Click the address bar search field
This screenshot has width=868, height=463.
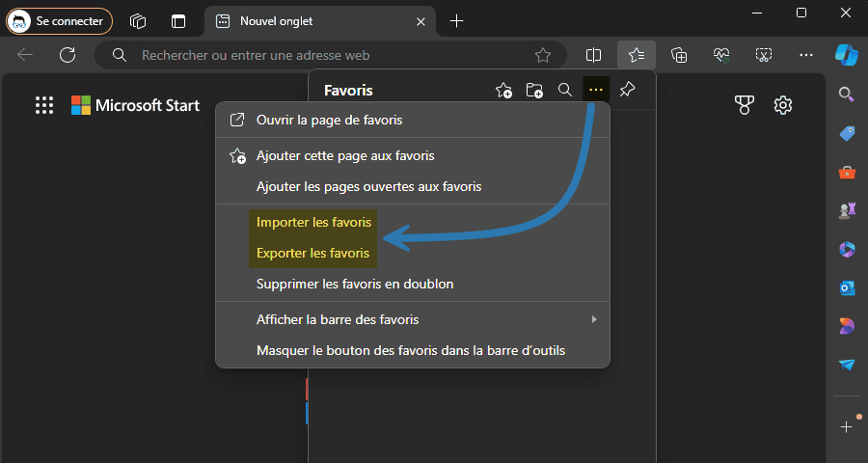(x=331, y=55)
